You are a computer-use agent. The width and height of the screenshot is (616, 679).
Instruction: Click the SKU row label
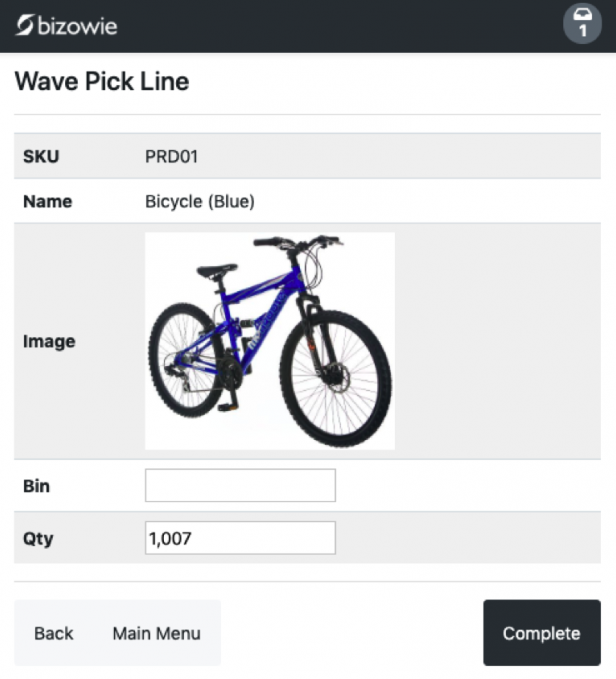tap(41, 156)
